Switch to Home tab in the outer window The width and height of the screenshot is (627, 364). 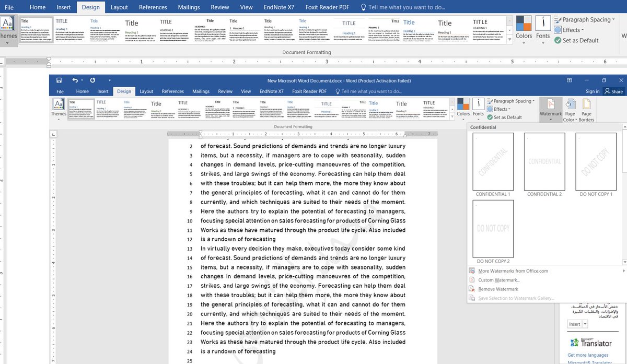point(38,7)
